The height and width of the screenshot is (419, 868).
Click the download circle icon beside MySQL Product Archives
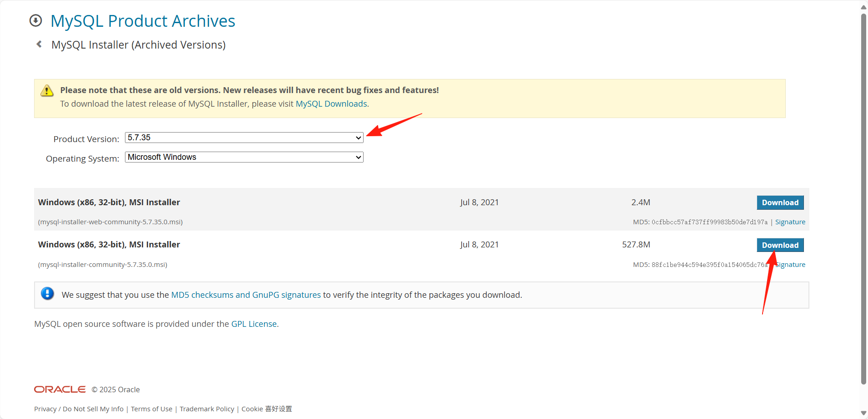point(35,20)
